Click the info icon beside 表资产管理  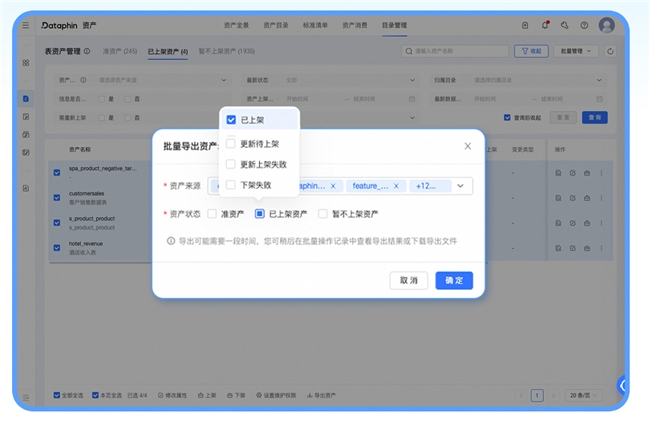coord(86,50)
